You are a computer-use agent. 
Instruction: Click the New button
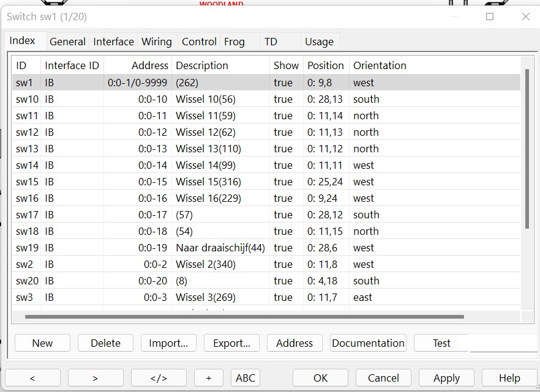42,343
